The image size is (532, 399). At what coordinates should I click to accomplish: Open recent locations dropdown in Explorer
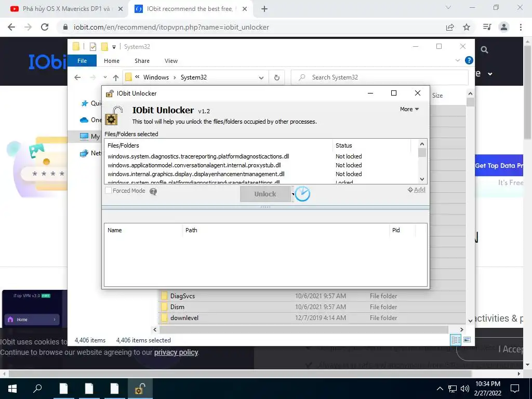coord(105,77)
